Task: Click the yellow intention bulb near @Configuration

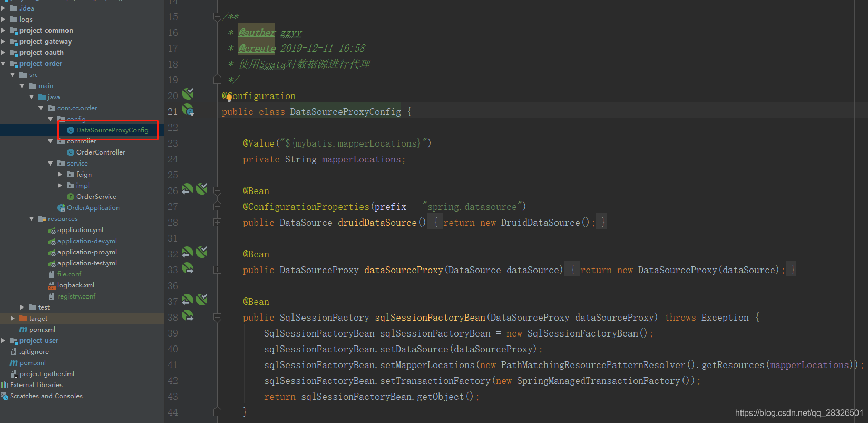Action: coord(229,97)
